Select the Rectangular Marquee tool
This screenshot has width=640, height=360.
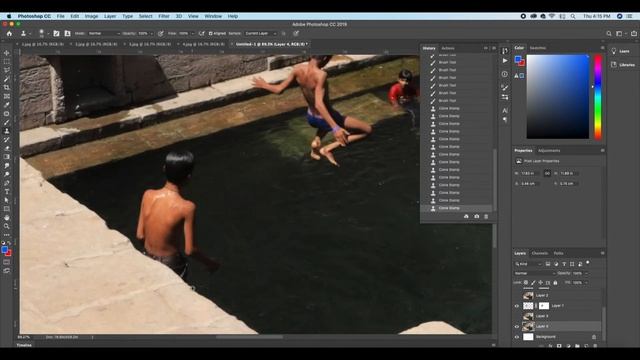pos(7,62)
